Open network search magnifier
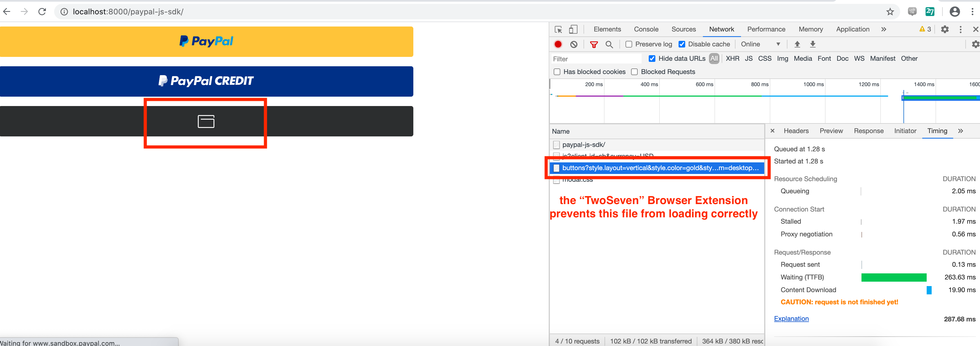This screenshot has height=346, width=980. coord(609,44)
